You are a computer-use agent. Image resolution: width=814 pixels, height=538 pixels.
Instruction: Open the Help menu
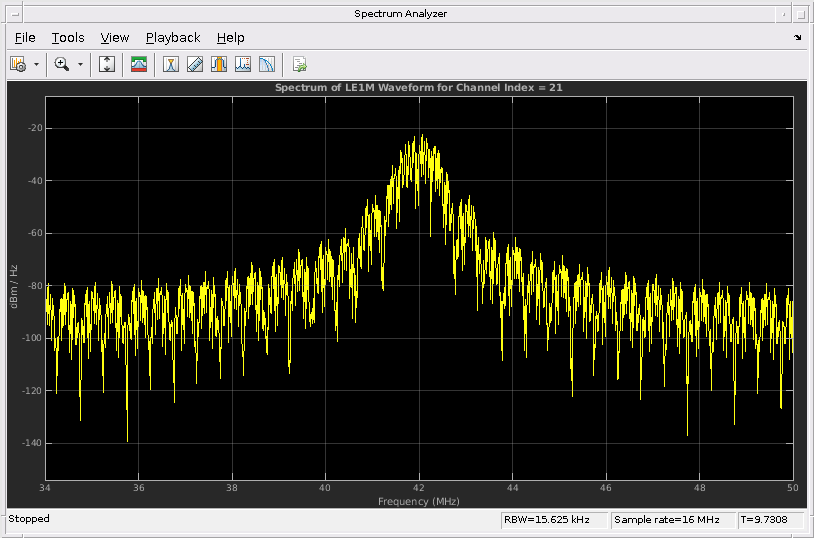point(230,38)
